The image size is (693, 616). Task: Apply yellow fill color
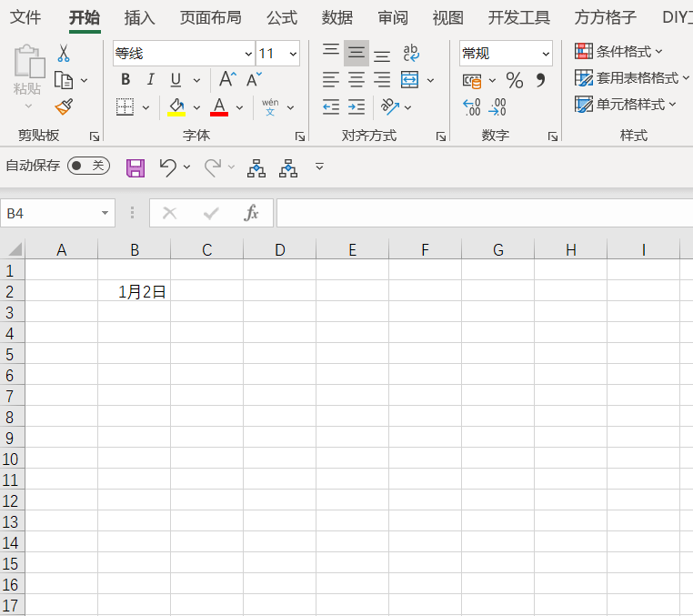tap(176, 107)
